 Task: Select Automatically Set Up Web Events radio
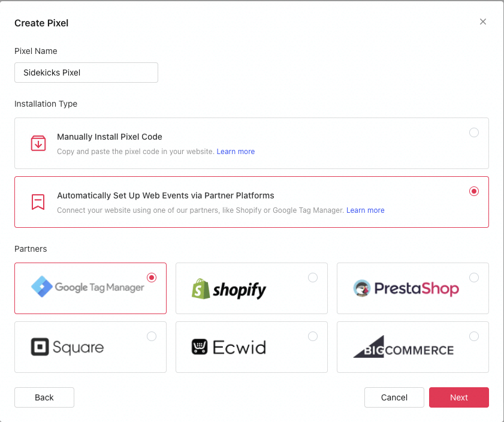[x=474, y=191]
